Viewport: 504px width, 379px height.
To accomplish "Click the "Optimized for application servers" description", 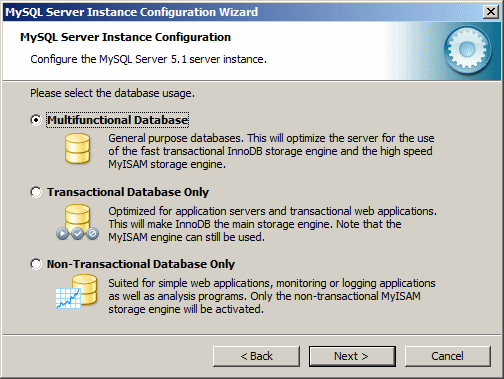I will pos(272,224).
